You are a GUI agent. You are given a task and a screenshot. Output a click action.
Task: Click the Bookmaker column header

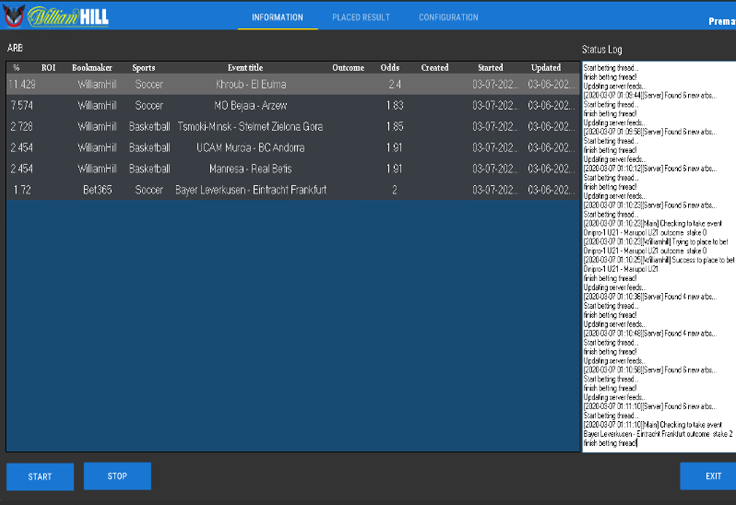pyautogui.click(x=92, y=68)
